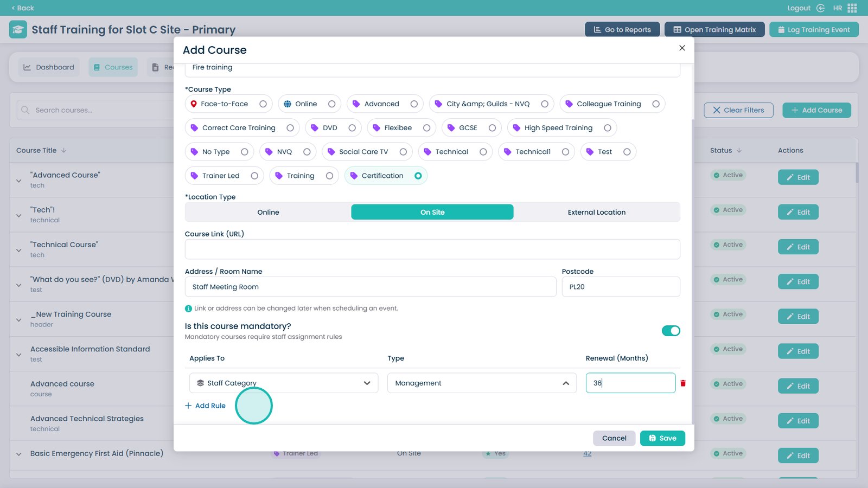Set location type to External Location
Viewport: 868px width, 488px height.
click(597, 212)
